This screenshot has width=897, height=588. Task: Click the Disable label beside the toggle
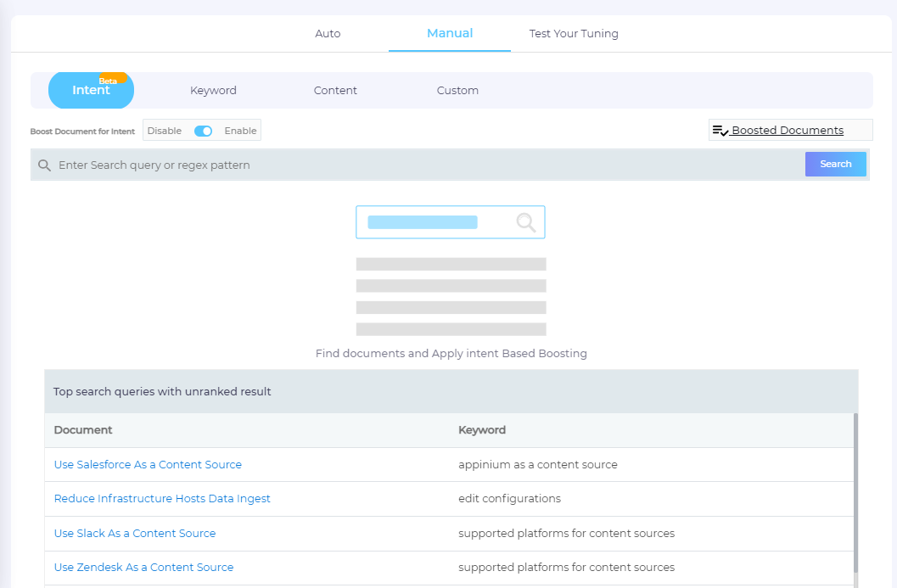point(164,131)
